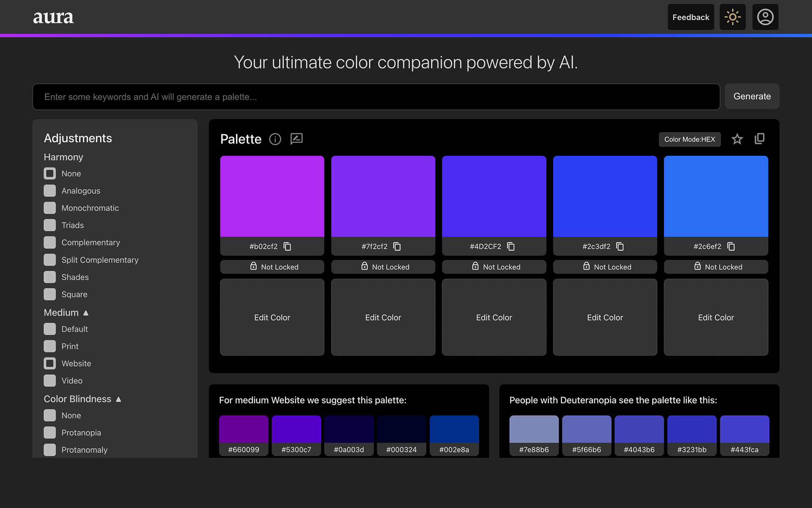Select suggested website swatch #000324
Viewport: 812px width, 508px height.
401,429
